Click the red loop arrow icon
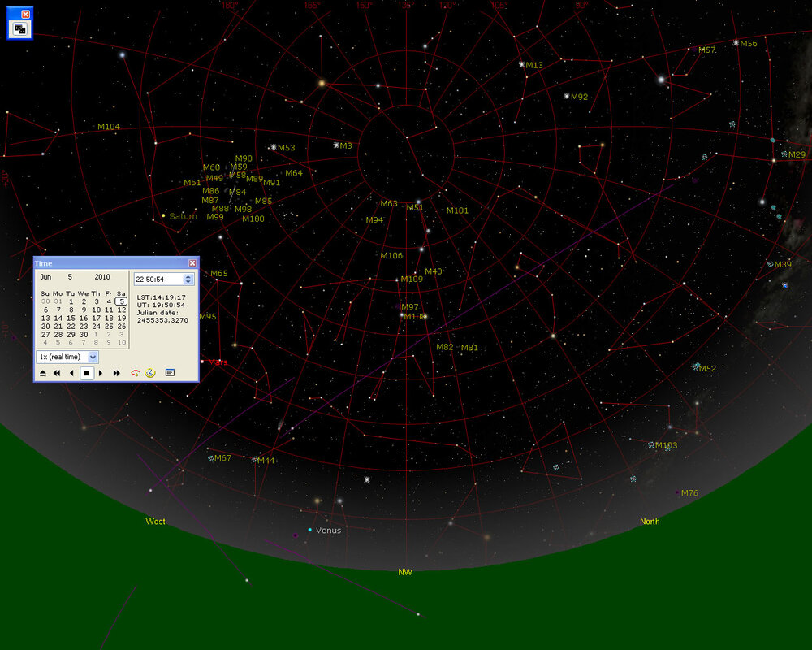The width and height of the screenshot is (812, 650). 135,373
